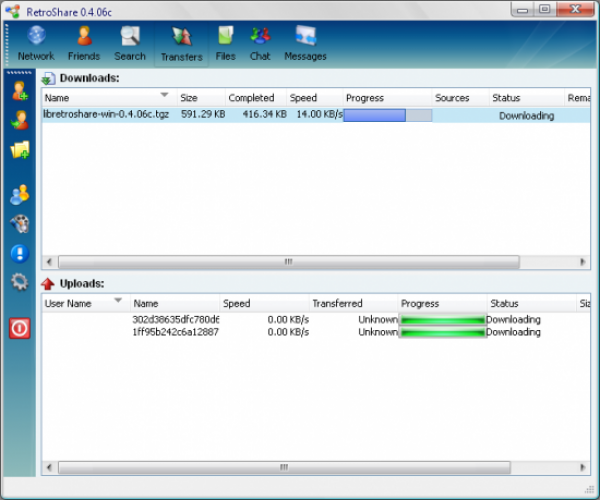Click the blue download progress bar
The height and width of the screenshot is (500, 600).
(x=388, y=115)
